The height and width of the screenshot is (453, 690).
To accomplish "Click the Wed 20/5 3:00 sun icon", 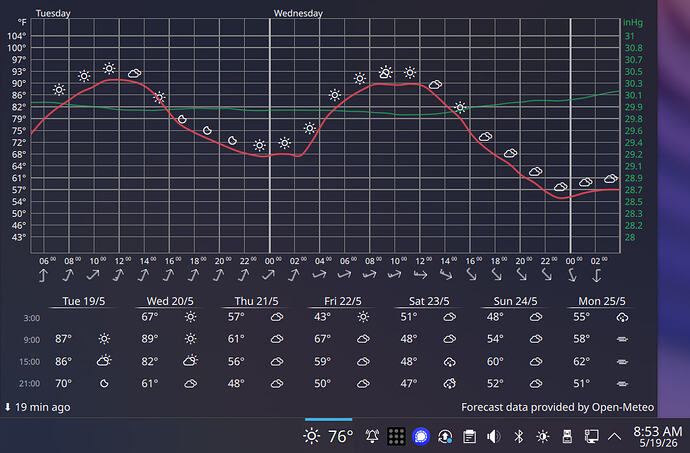I will (x=191, y=317).
